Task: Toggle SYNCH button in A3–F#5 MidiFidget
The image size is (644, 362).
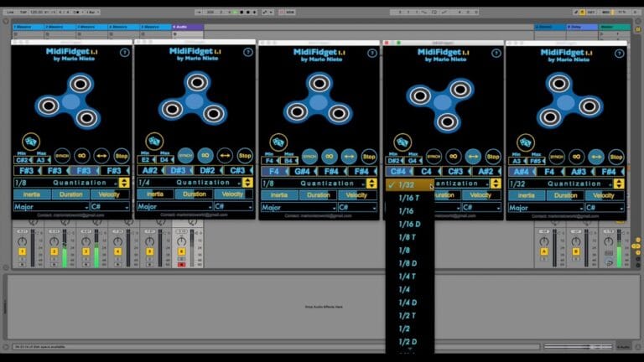Action: pyautogui.click(x=557, y=157)
